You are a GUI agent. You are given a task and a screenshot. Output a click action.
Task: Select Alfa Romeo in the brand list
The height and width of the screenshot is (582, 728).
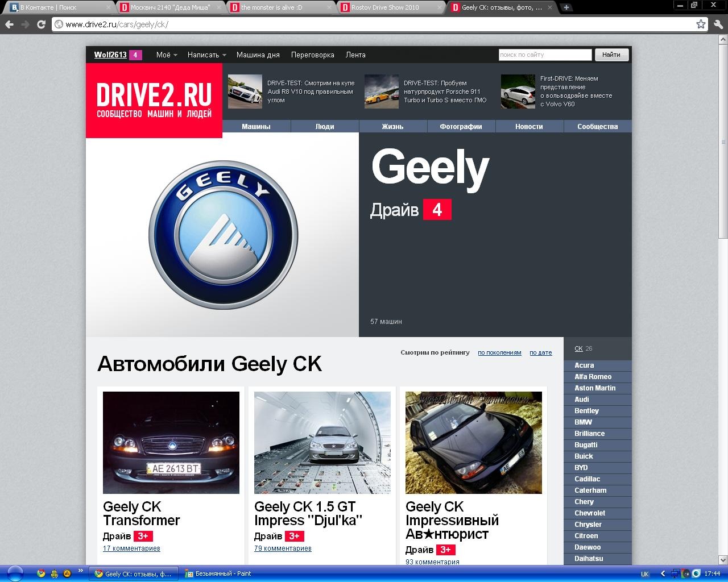click(598, 377)
